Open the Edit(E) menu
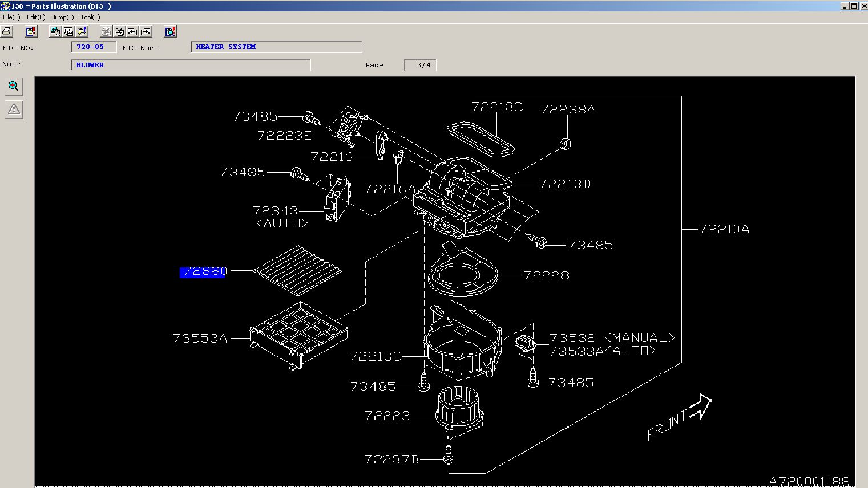 36,17
